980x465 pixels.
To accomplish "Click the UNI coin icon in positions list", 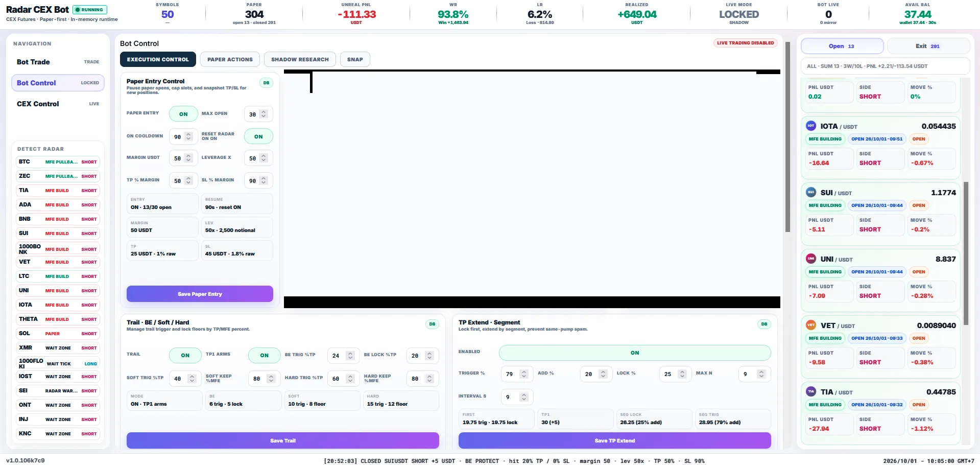I will [811, 259].
